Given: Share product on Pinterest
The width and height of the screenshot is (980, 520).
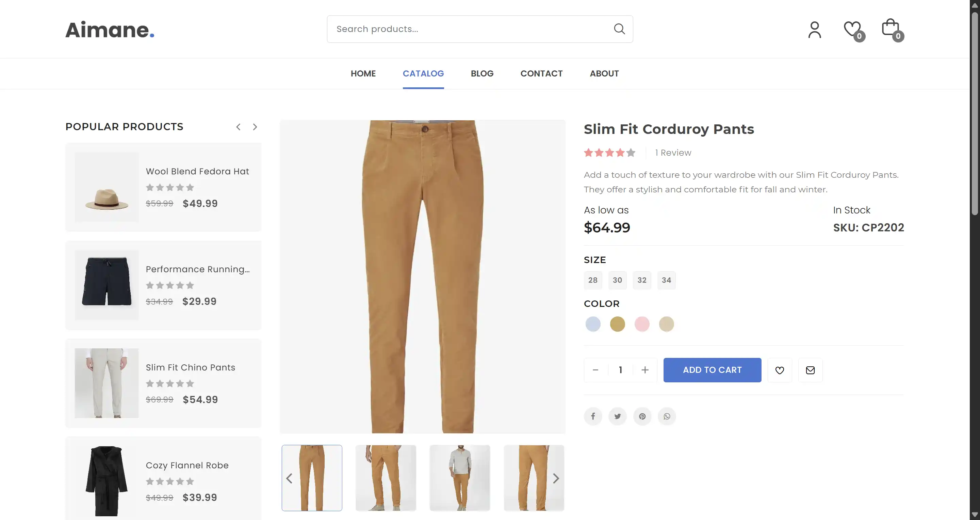Looking at the screenshot, I should 642,416.
